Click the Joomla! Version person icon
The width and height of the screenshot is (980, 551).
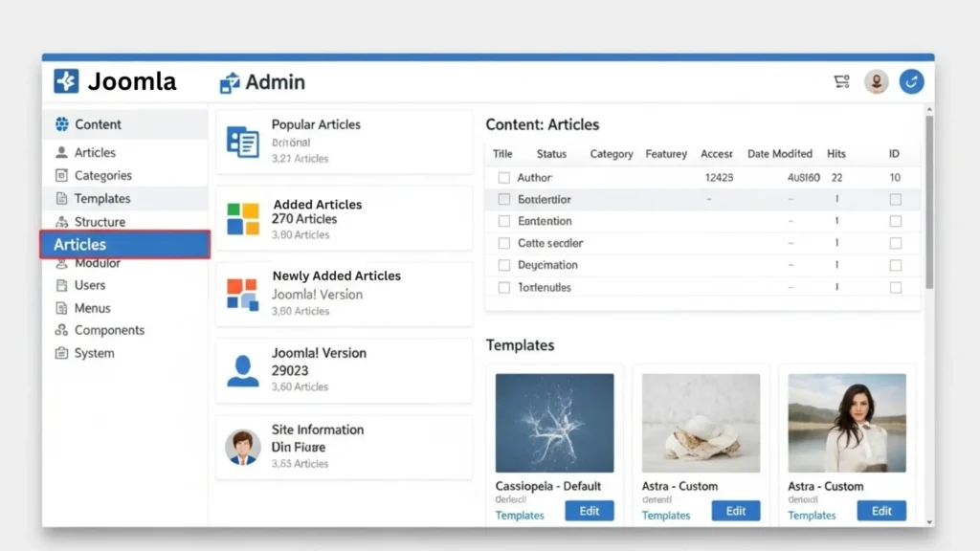244,370
